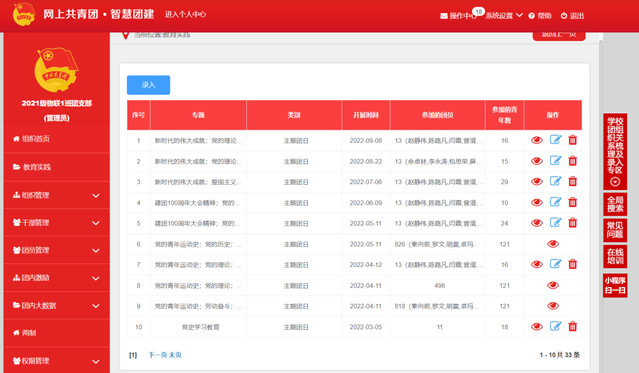Image resolution: width=639 pixels, height=373 pixels.
Task: View the 2022-07-06 activity record
Action: (537, 181)
